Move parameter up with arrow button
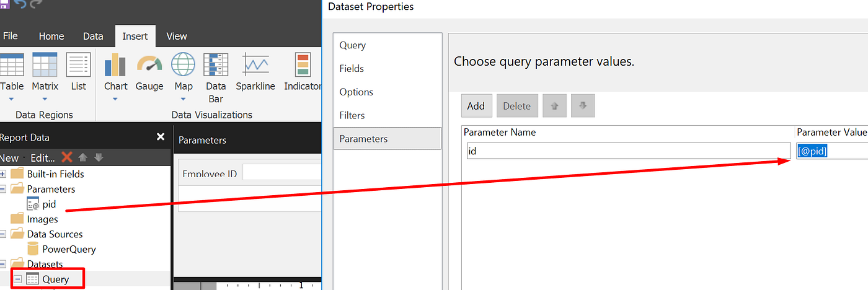Image resolution: width=868 pixels, height=290 pixels. pyautogui.click(x=554, y=106)
